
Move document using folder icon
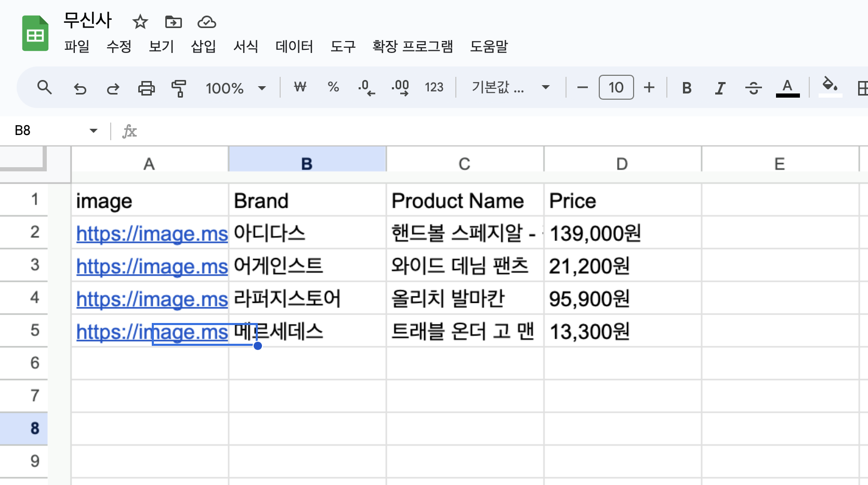tap(173, 22)
